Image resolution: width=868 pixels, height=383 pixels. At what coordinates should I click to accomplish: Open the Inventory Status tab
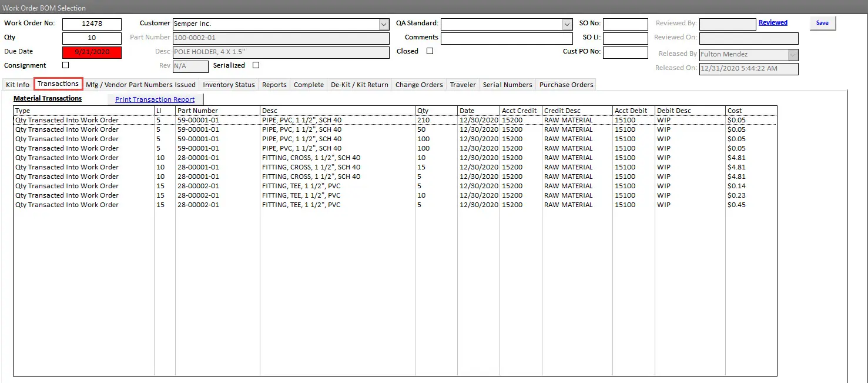pyautogui.click(x=229, y=85)
